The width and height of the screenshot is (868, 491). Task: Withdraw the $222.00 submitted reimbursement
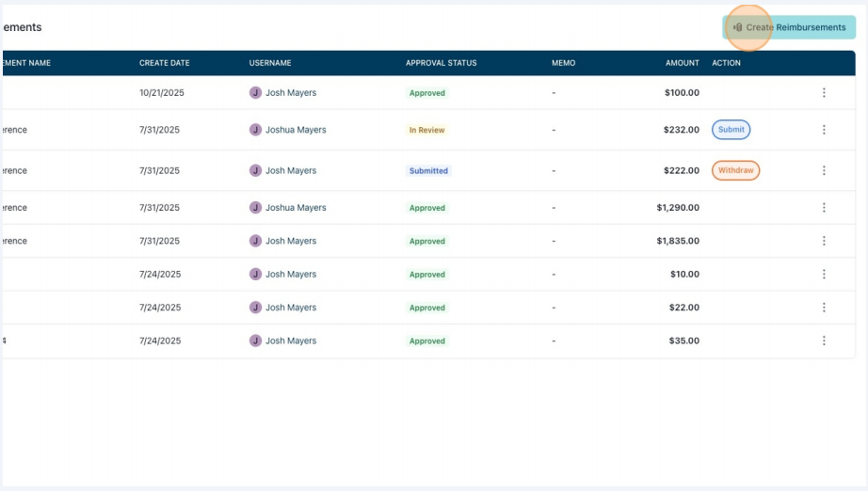pos(735,170)
